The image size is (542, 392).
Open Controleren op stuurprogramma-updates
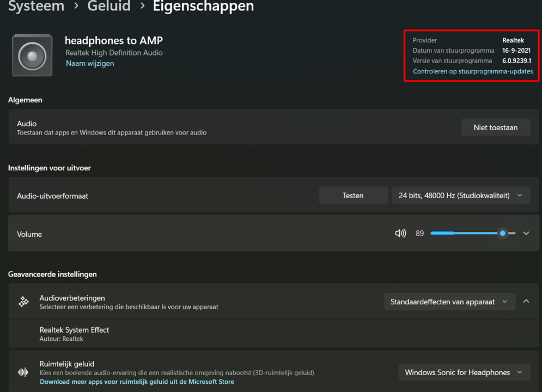pyautogui.click(x=472, y=71)
